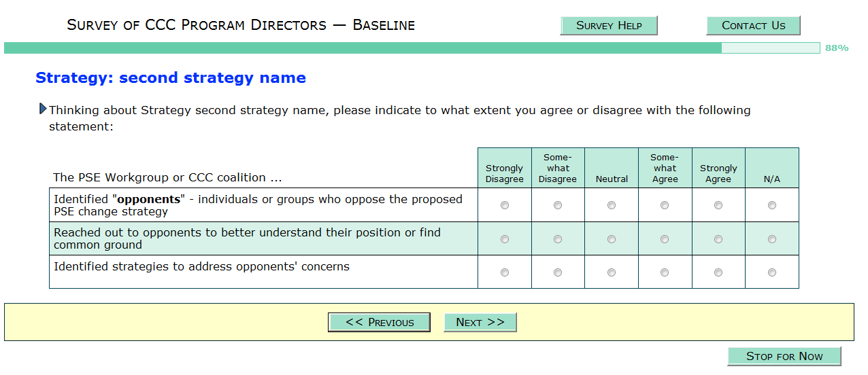The height and width of the screenshot is (375, 868).
Task: Select Strongly Agree for Identified strategies row
Action: tap(718, 272)
